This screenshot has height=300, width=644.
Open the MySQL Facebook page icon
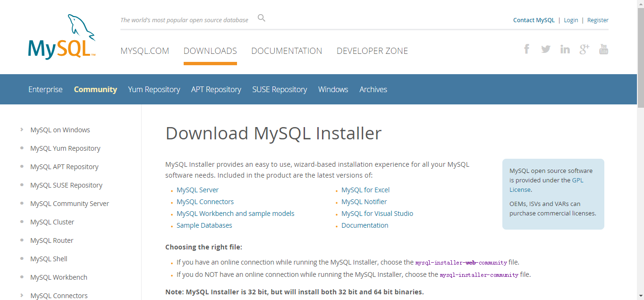pyautogui.click(x=527, y=49)
